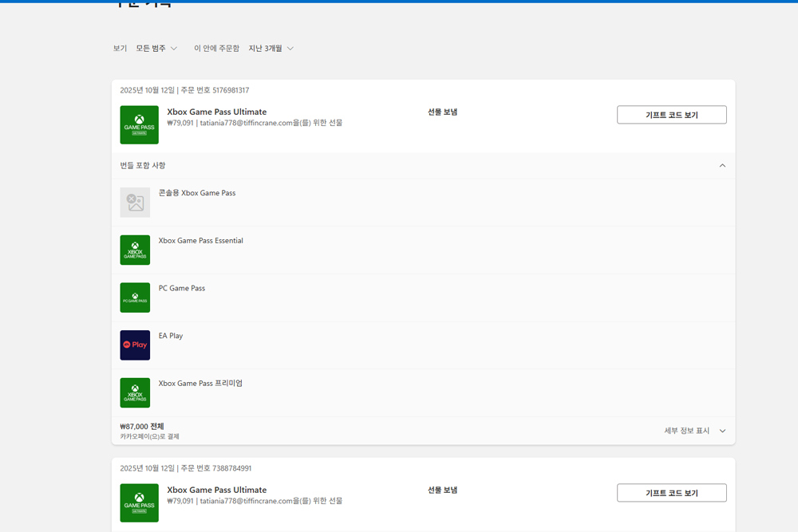798x532 pixels.
Task: Click 기프트 코드 보기 for order 7388784991
Action: click(x=672, y=493)
